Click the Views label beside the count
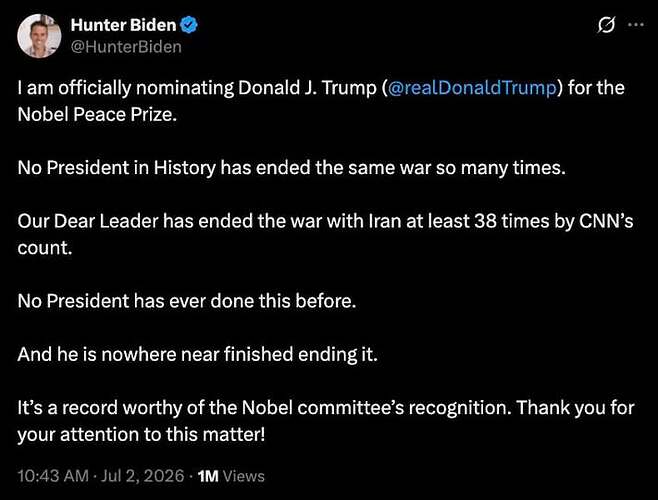658x500 pixels. pos(244,476)
